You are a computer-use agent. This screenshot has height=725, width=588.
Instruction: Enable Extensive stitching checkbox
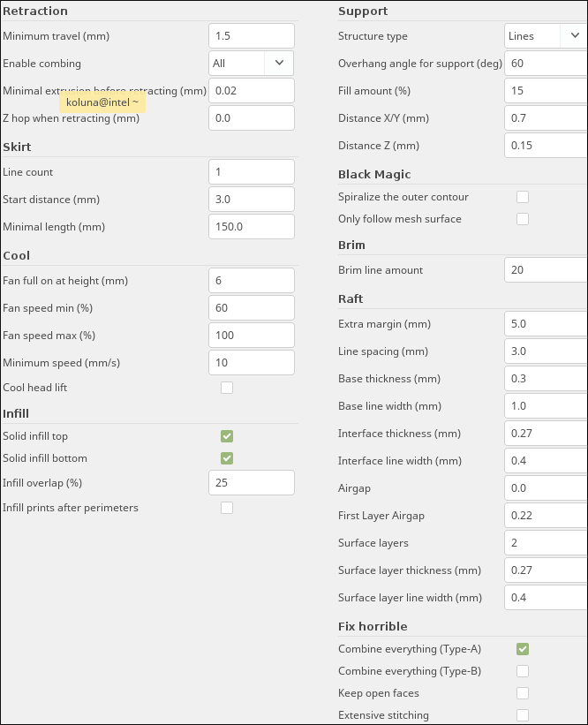coord(523,715)
